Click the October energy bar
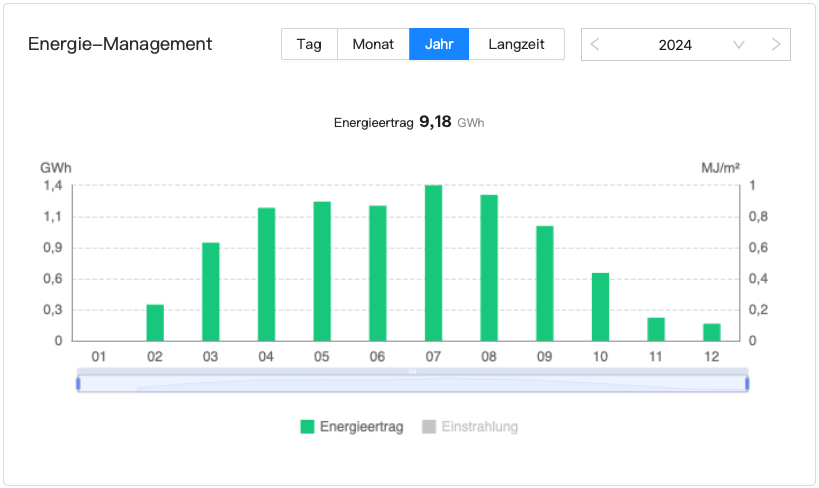 600,307
